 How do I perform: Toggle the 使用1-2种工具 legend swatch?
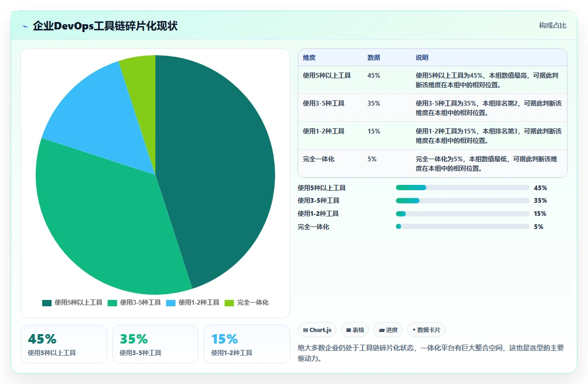[x=171, y=303]
